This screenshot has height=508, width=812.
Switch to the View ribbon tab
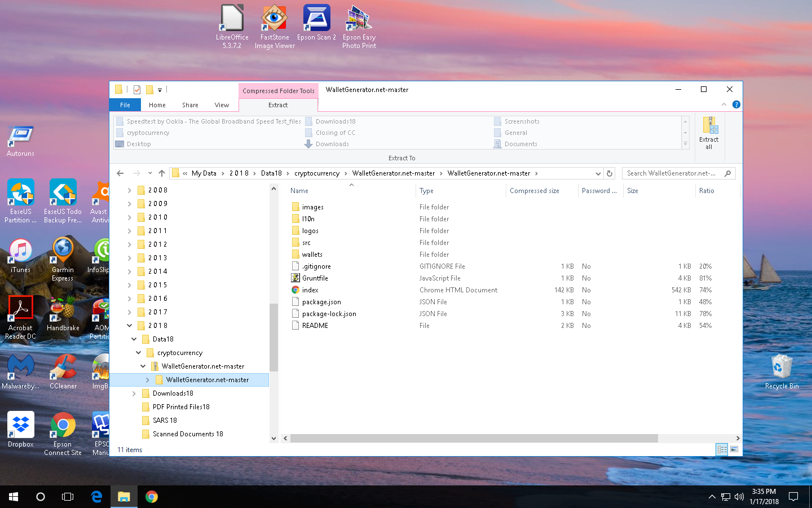(222, 104)
